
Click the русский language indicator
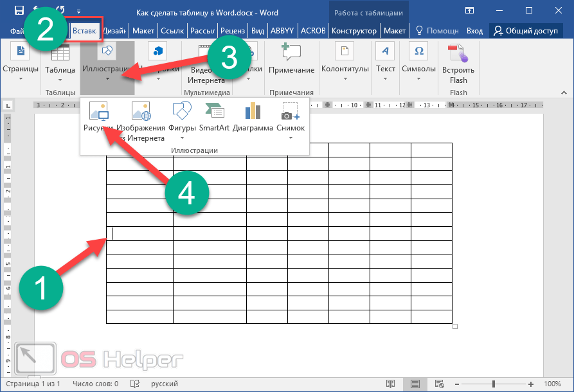coord(165,384)
